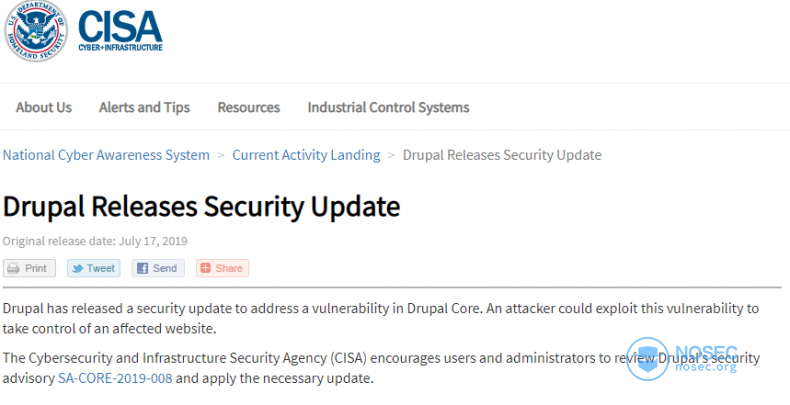Click the Twitter bird icon

coord(77,268)
